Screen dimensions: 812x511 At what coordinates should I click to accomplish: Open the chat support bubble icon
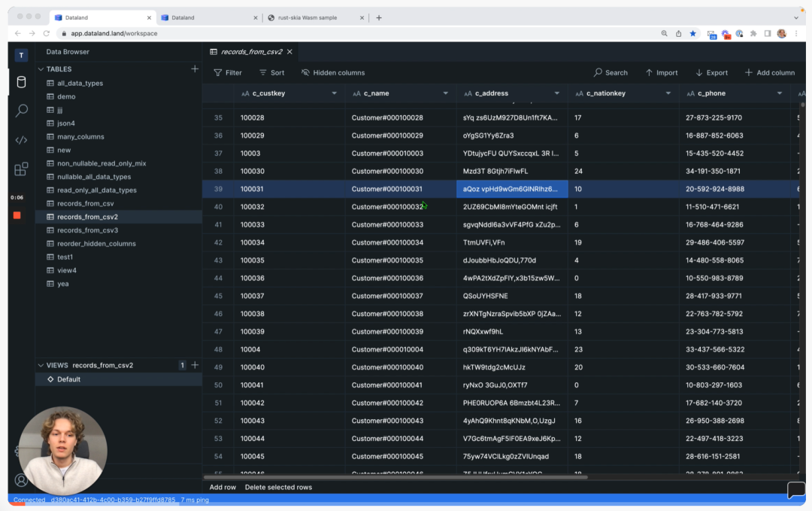pyautogui.click(x=795, y=491)
